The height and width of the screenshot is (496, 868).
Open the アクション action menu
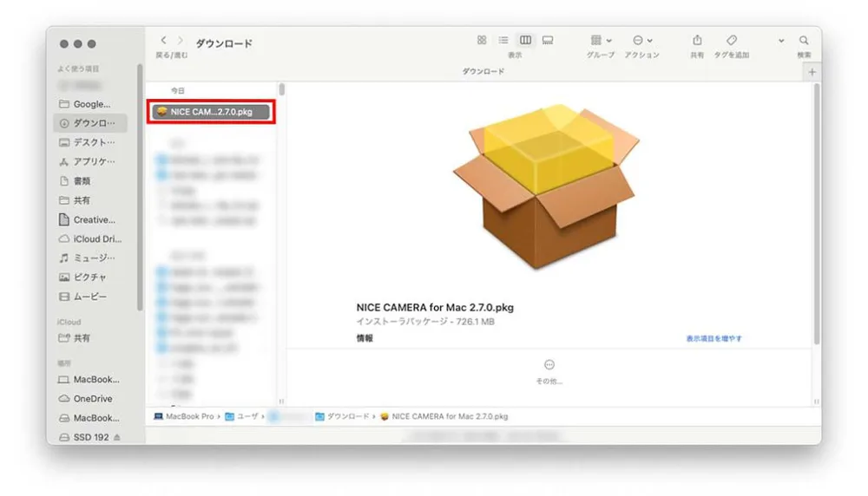pyautogui.click(x=642, y=41)
